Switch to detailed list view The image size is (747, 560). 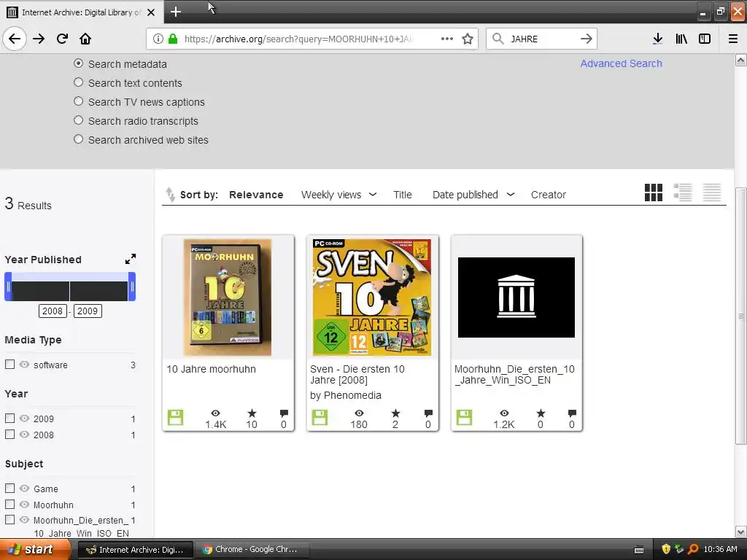[x=683, y=192]
